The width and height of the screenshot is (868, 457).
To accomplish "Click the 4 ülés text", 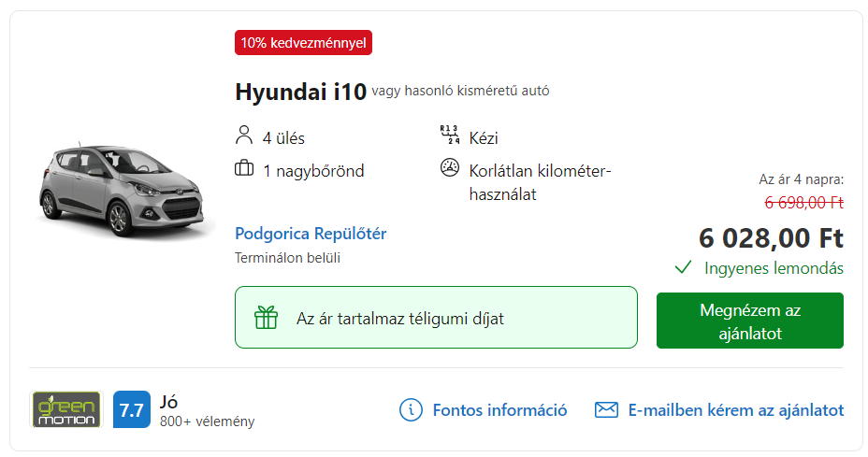I will 283,137.
